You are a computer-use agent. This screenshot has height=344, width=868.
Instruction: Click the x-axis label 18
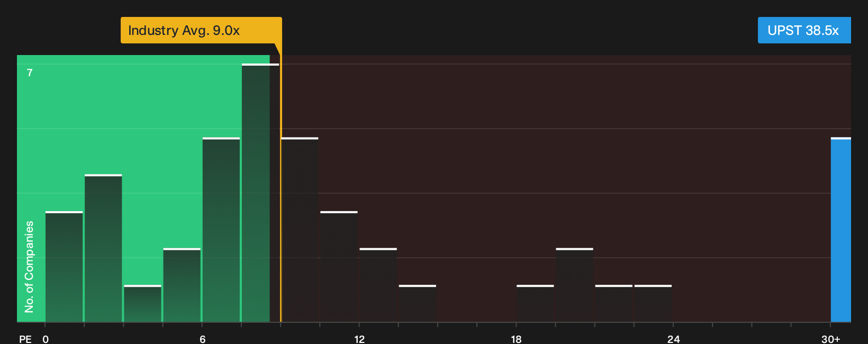516,339
